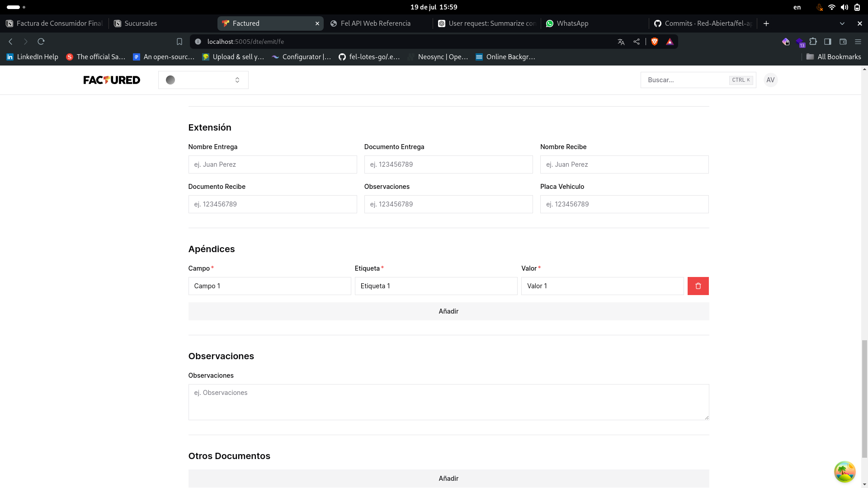
Task: Reload the page
Action: [x=41, y=42]
